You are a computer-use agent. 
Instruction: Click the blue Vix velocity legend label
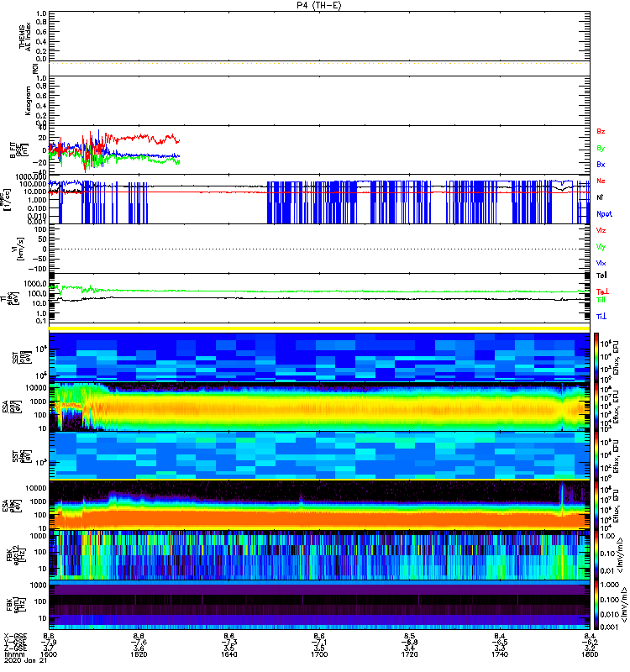(601, 263)
